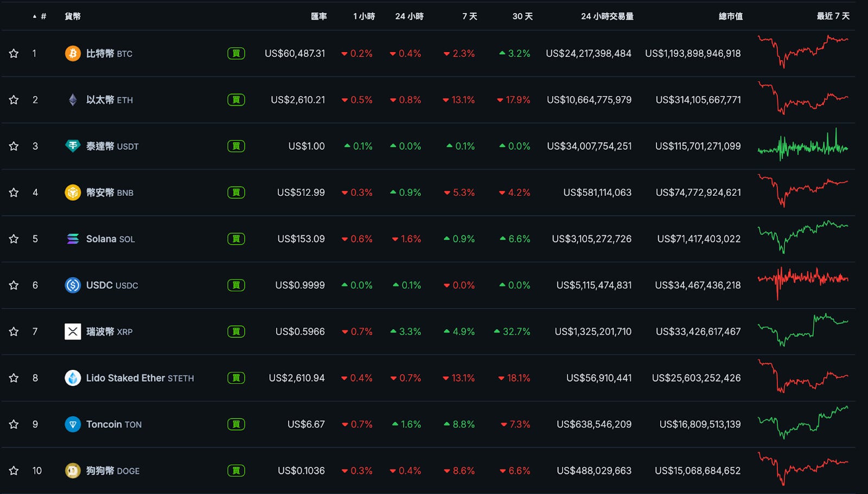
Task: Open the XRP logo icon
Action: click(x=73, y=331)
